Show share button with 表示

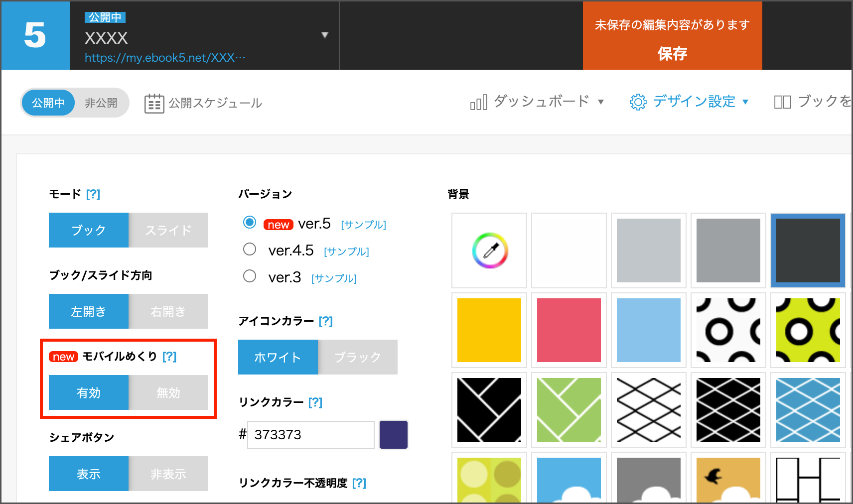89,474
